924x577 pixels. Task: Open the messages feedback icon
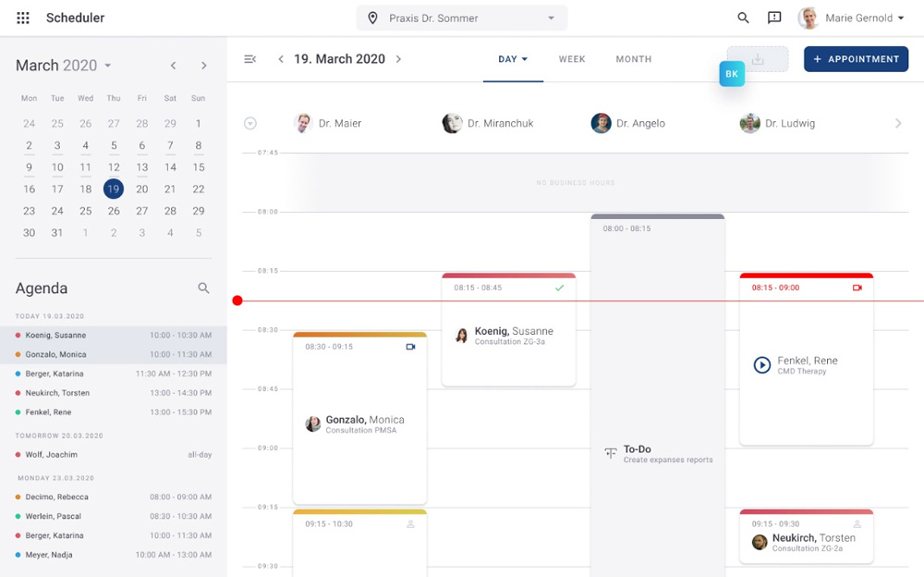pos(774,18)
